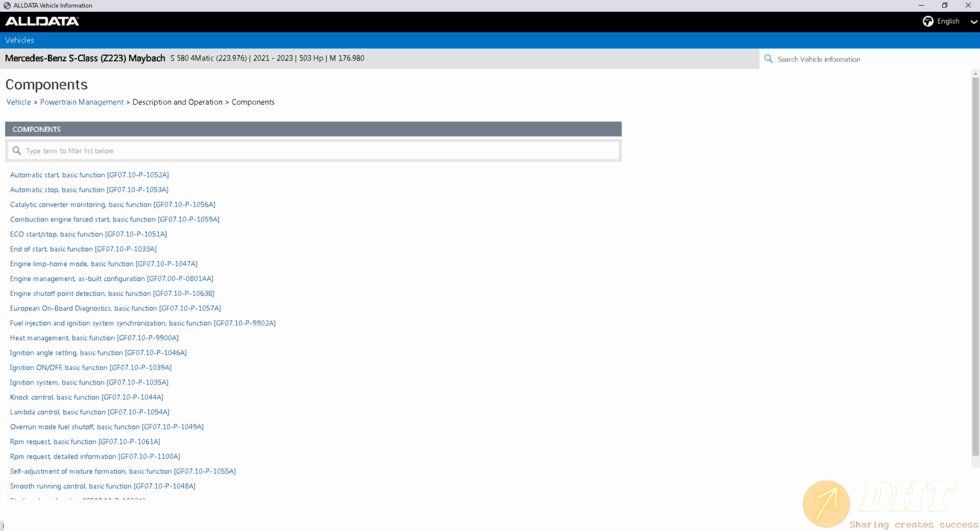The image size is (980, 531).
Task: Open Knock control, basic function
Action: (86, 397)
